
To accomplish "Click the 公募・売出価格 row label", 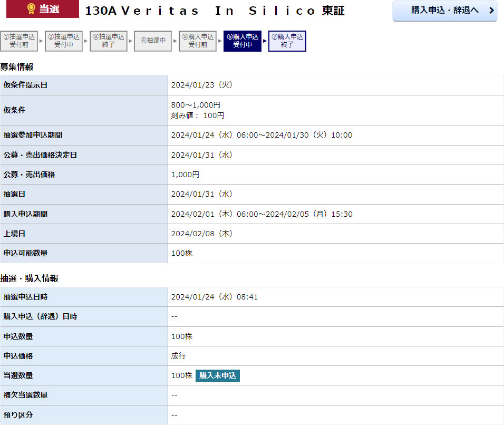I will coord(29,175).
